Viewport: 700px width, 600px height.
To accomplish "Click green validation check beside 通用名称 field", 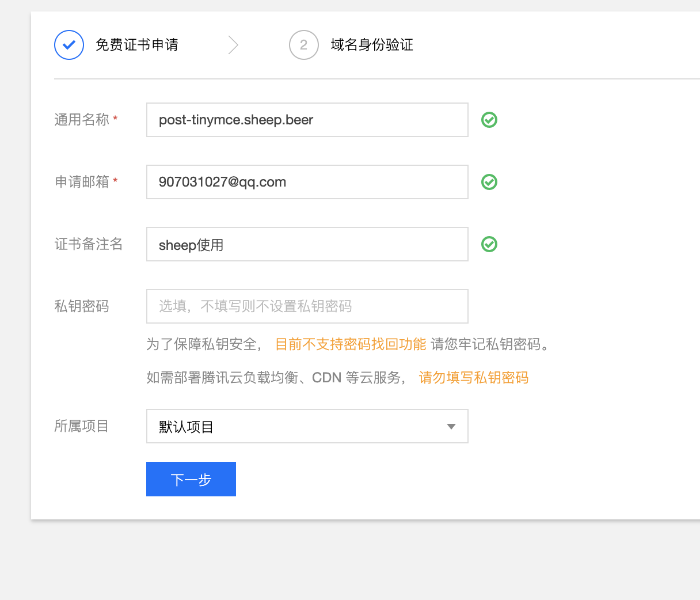I will [x=489, y=120].
